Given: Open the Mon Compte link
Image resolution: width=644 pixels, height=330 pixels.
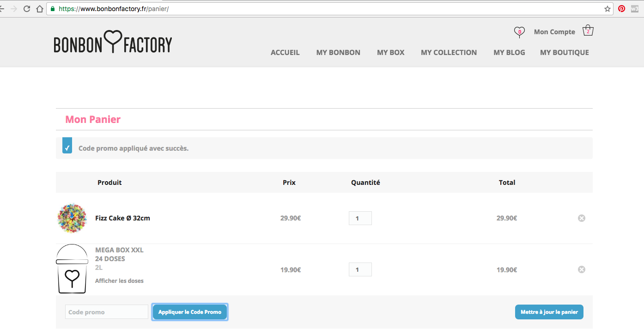Looking at the screenshot, I should point(554,32).
